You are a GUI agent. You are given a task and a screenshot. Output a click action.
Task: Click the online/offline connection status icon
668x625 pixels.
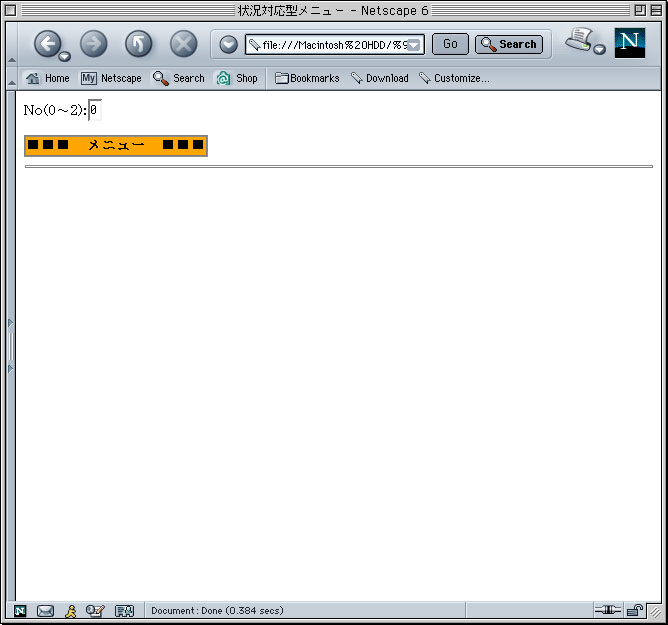click(608, 610)
